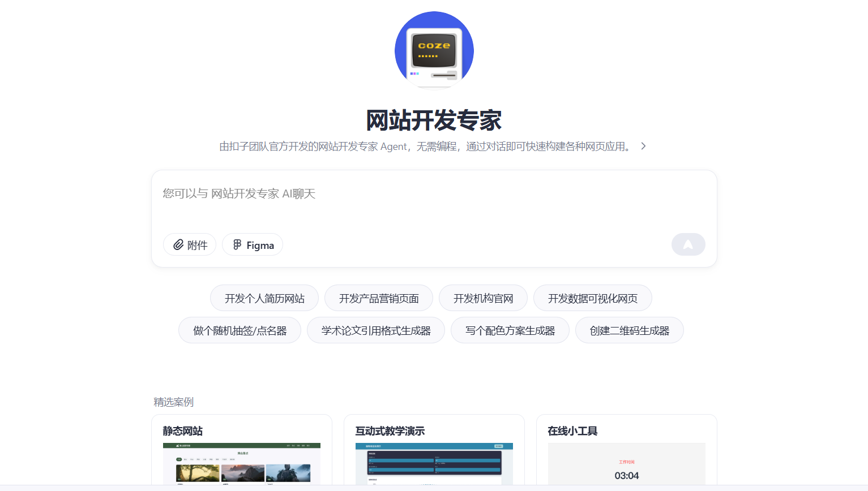Click the send arrow button
Screen dimensions: 868x491
[688, 244]
